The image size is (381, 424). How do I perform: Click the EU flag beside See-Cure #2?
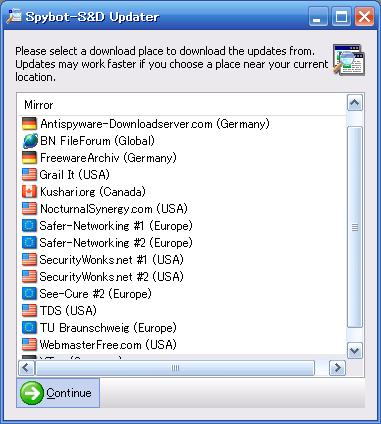[29, 294]
